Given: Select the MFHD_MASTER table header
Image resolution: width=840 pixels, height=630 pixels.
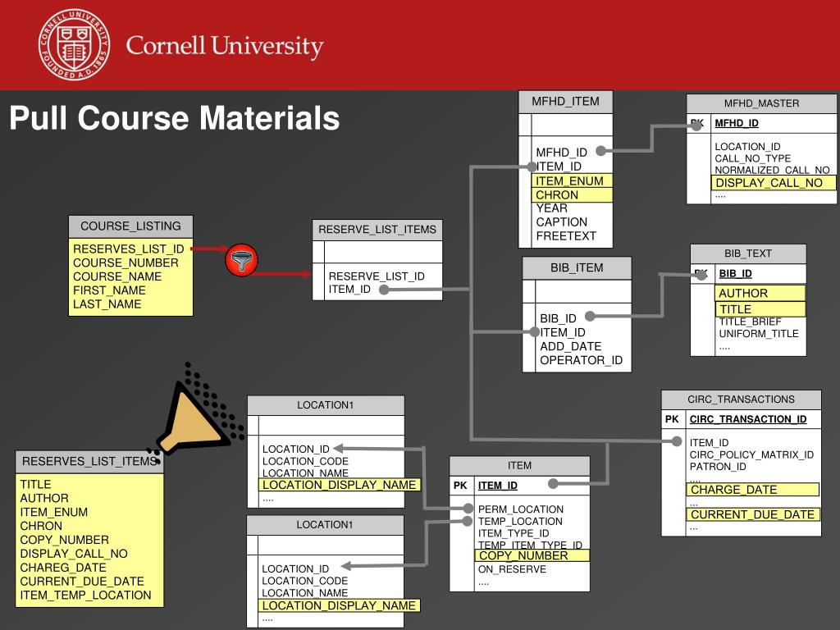Looking at the screenshot, I should point(761,103).
